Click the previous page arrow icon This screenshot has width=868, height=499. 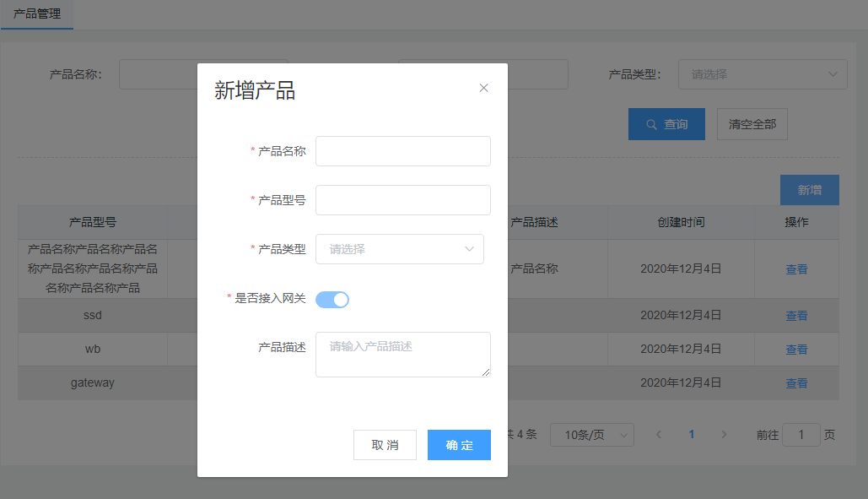pyautogui.click(x=659, y=435)
